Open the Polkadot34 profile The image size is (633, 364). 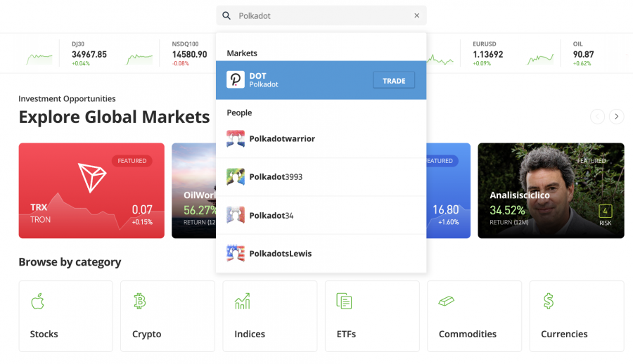(321, 215)
